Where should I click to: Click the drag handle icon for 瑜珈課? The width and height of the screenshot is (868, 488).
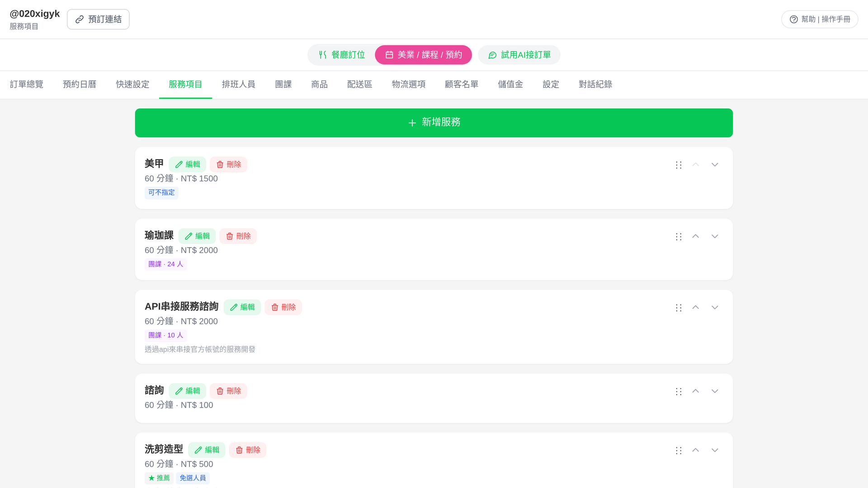tap(679, 237)
